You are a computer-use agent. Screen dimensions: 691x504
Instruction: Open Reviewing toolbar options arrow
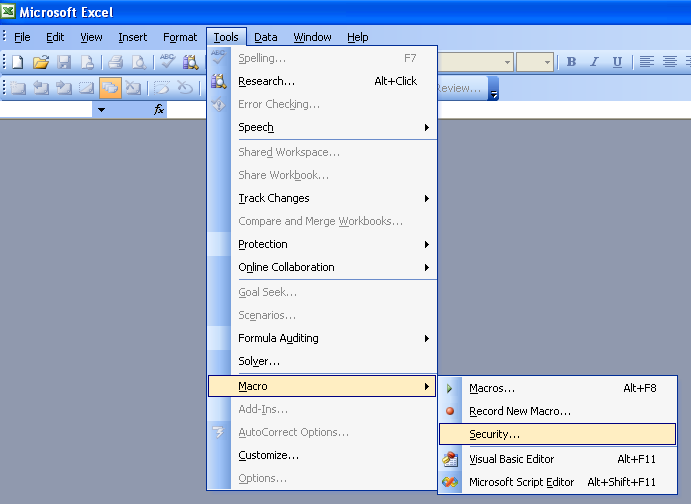click(x=494, y=89)
